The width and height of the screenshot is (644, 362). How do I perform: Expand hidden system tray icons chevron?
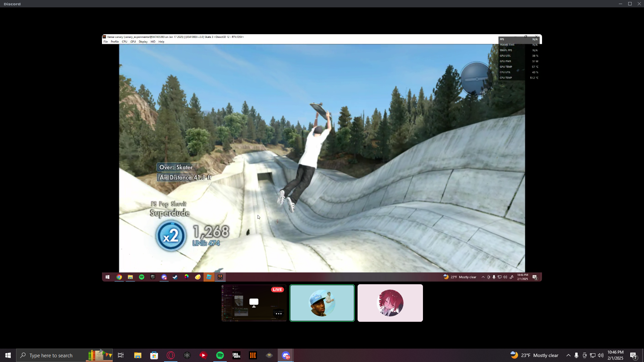coord(568,355)
